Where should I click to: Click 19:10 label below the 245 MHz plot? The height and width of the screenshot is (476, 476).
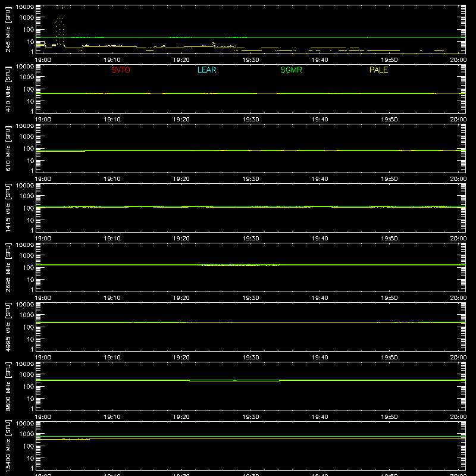coord(112,60)
